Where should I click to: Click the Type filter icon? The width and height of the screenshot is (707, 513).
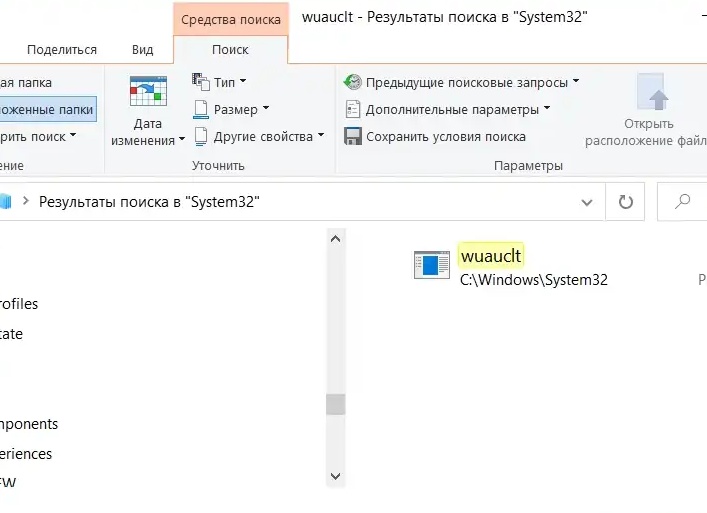pos(201,82)
